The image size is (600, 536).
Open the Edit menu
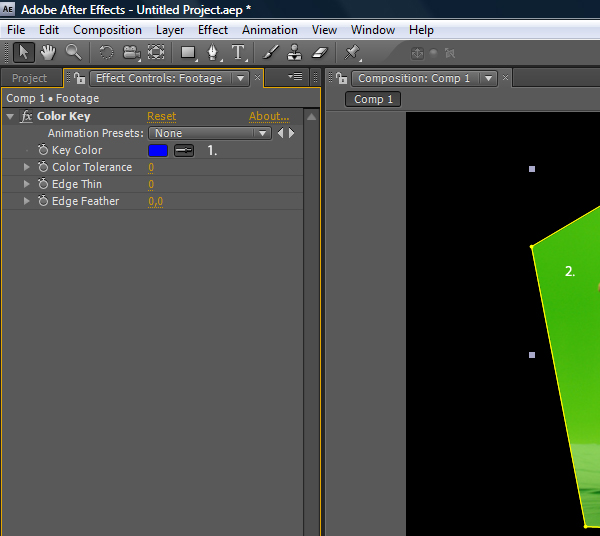[x=49, y=30]
